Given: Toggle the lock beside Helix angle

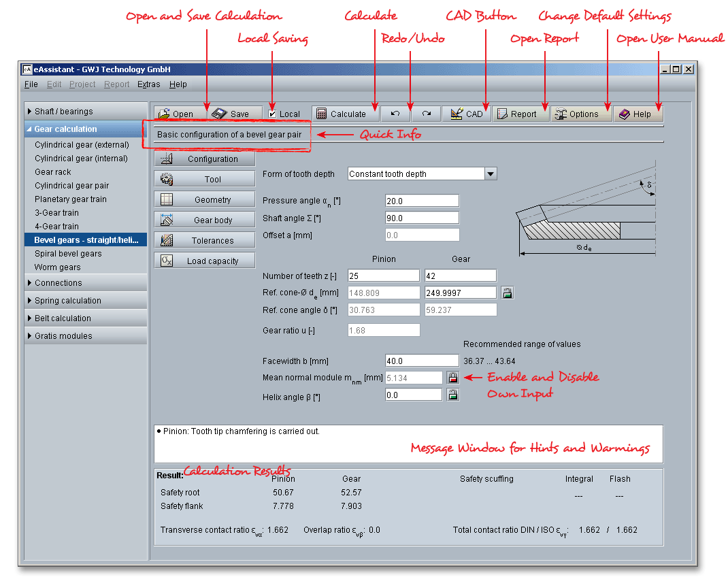Looking at the screenshot, I should pos(452,395).
